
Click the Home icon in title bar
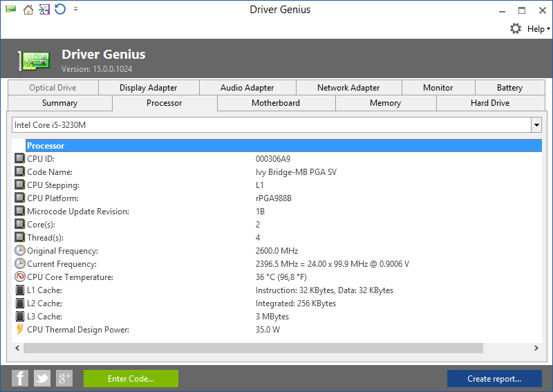point(28,10)
